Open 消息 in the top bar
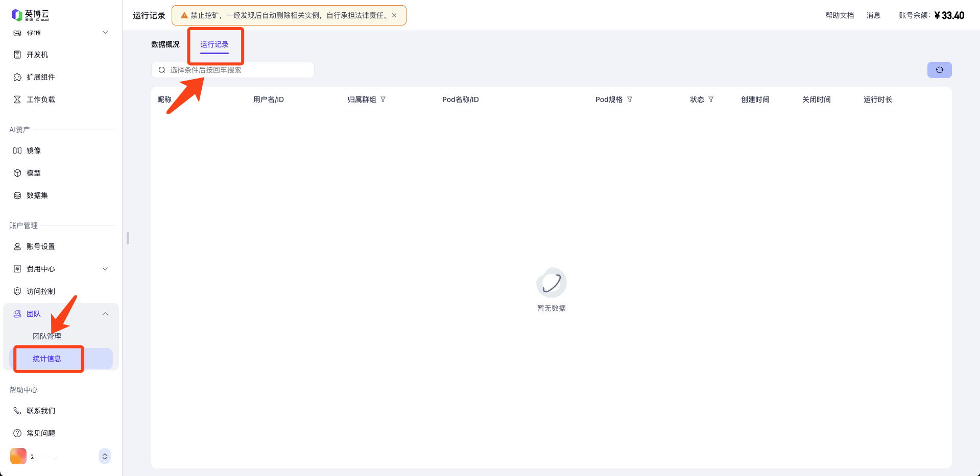This screenshot has width=980, height=476. click(x=873, y=15)
